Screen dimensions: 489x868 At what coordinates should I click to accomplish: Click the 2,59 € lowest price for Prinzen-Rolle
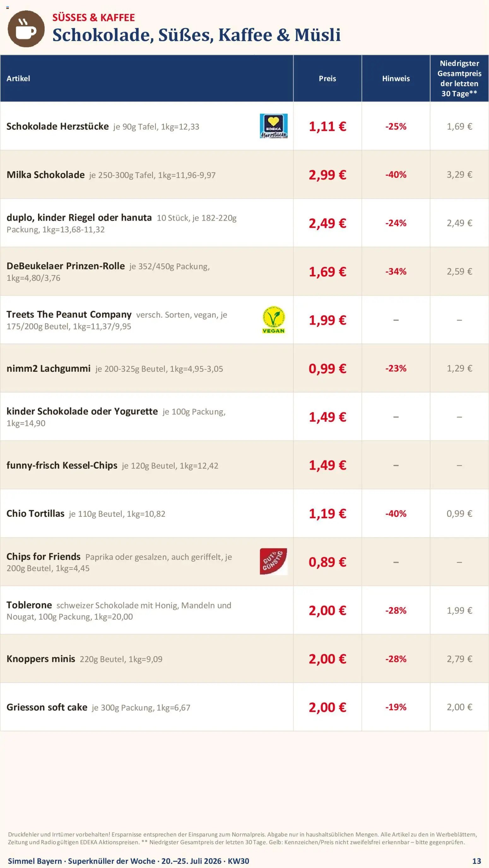coord(459,271)
